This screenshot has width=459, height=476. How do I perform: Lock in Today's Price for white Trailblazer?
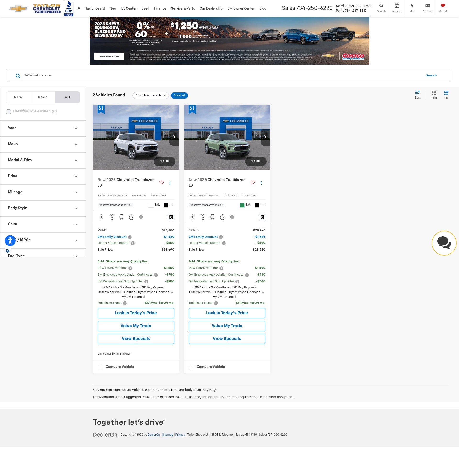(136, 313)
